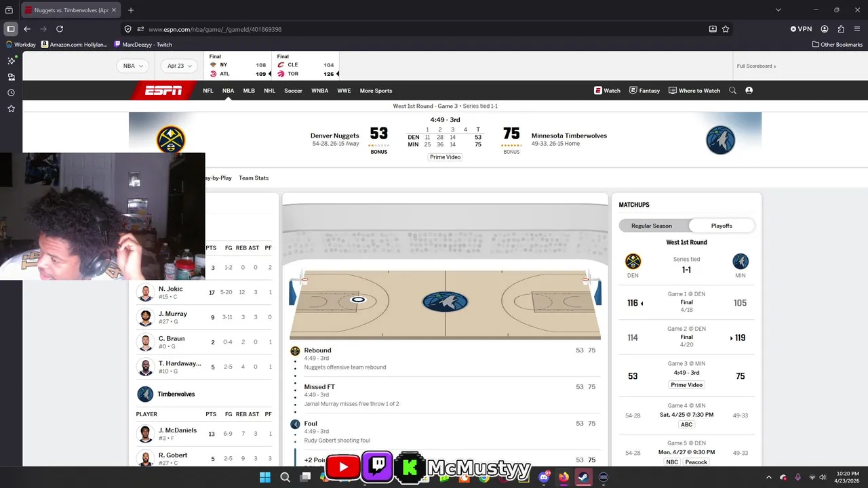
Task: Click the Prime Video button under the score
Action: click(x=445, y=157)
